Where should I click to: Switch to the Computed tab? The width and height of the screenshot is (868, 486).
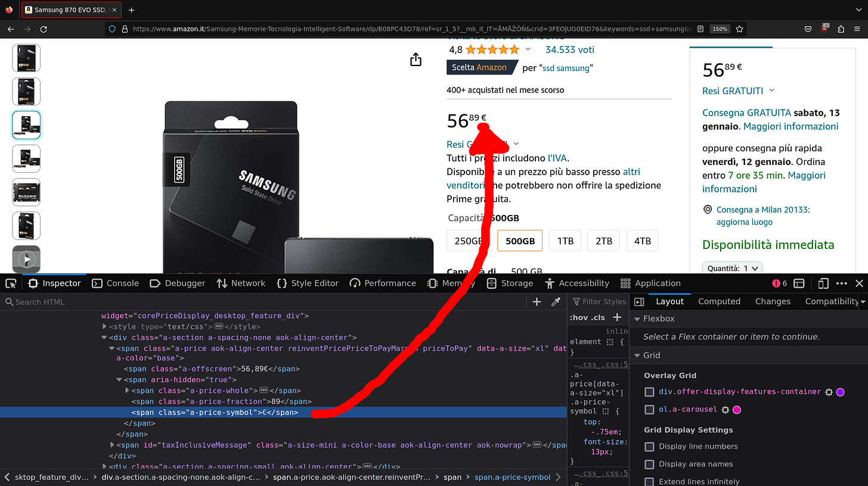coord(719,301)
